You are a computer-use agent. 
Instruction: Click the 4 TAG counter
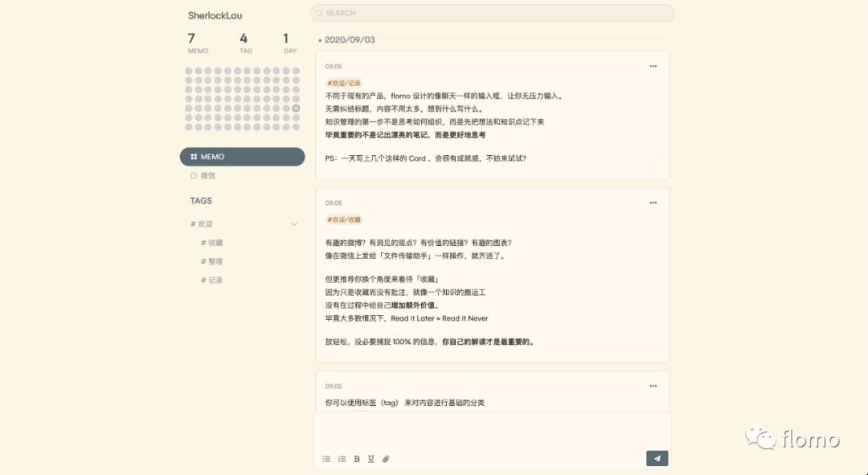click(x=245, y=43)
